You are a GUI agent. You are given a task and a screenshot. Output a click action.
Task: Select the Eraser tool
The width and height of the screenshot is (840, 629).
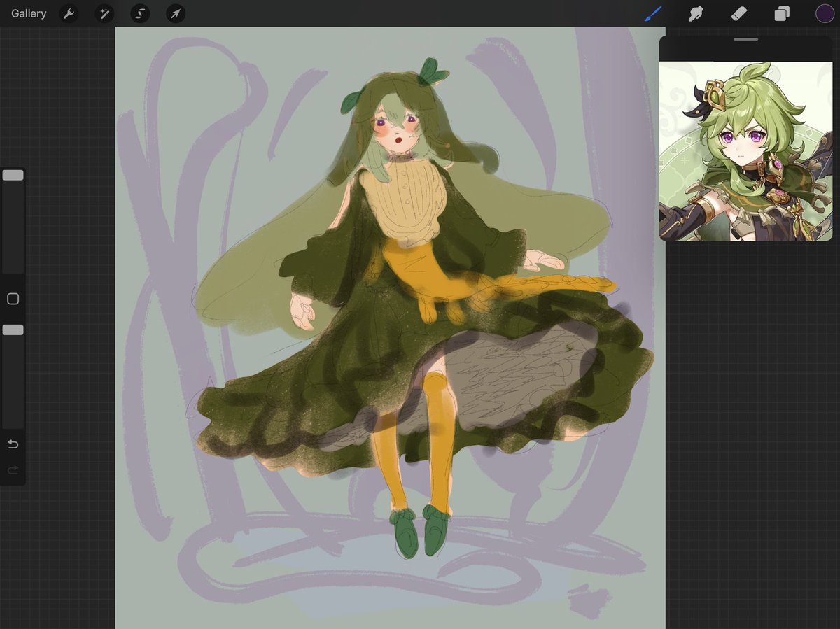pyautogui.click(x=738, y=13)
